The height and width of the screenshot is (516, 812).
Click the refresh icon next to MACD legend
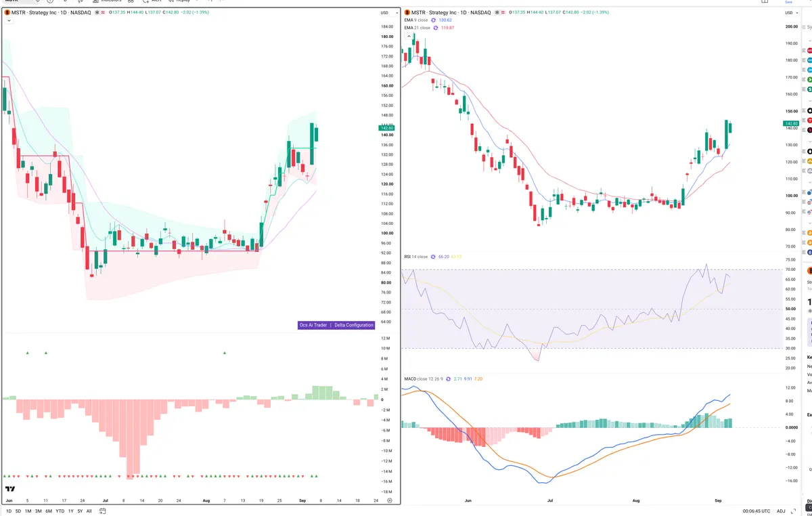pyautogui.click(x=450, y=379)
